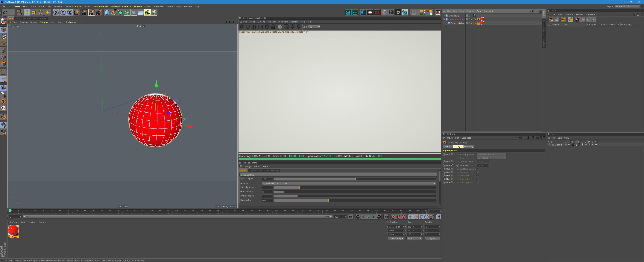Toggle the X axis lock

coord(56,13)
